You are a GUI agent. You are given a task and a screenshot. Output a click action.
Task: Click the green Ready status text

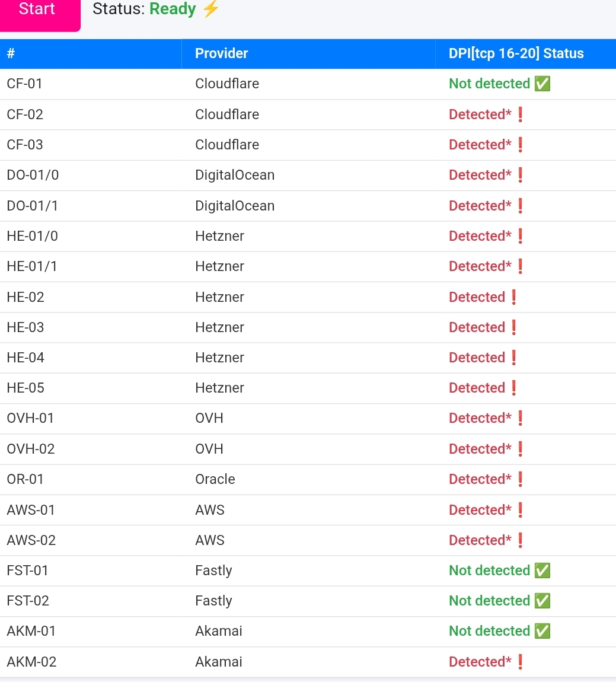(x=173, y=9)
